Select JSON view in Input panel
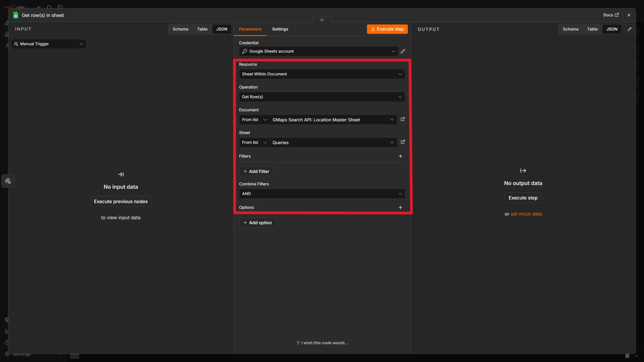The width and height of the screenshot is (644, 362). click(222, 29)
